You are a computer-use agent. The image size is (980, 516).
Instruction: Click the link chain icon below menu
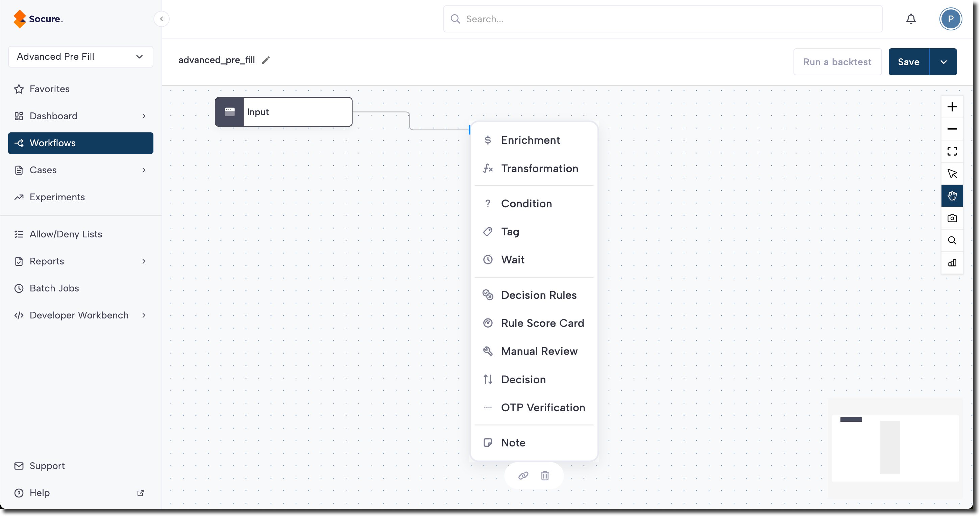(x=523, y=475)
